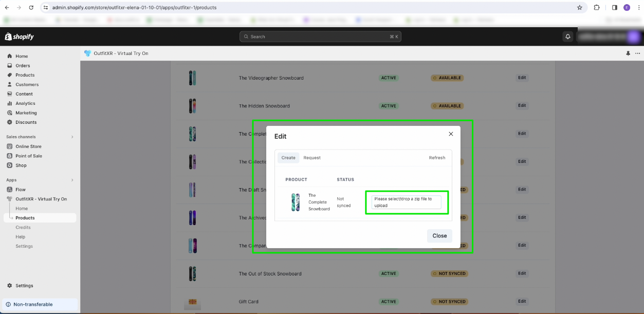
Task: Reload the page with browser refresh icon
Action: (31, 8)
